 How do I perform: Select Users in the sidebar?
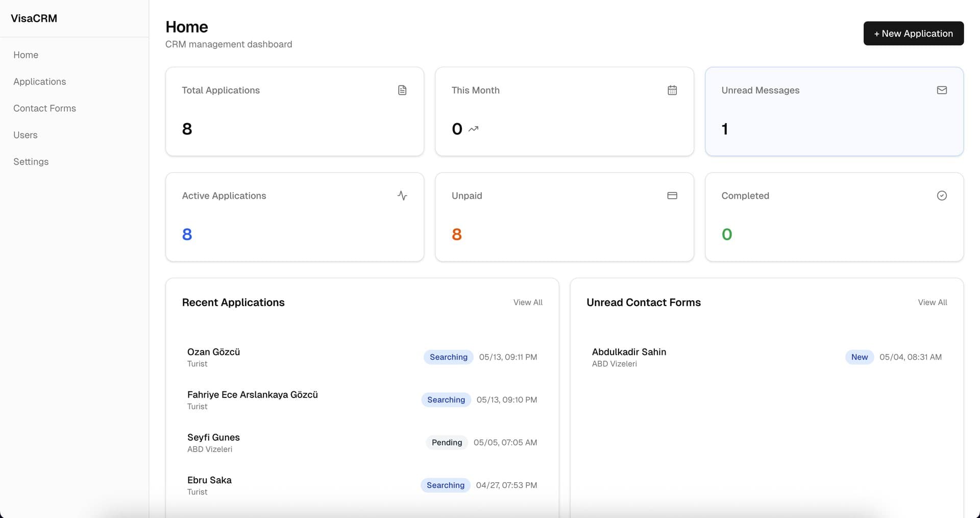25,135
